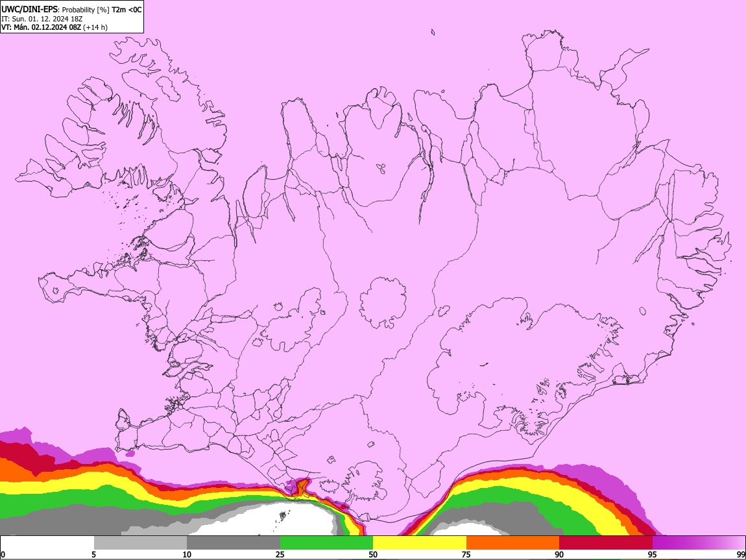The height and width of the screenshot is (560, 746).
Task: Click the red 90–95% legend swatch
Action: point(606,543)
